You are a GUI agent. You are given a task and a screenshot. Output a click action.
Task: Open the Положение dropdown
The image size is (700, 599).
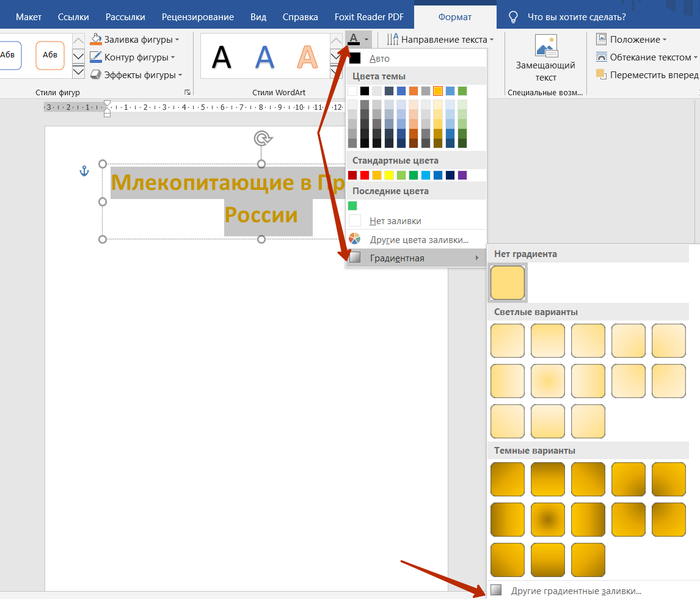click(x=631, y=39)
